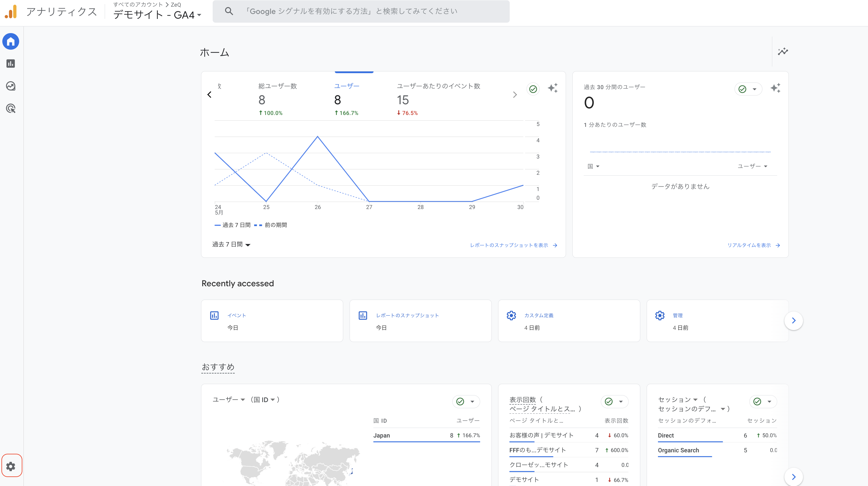Open the Home icon in the sidebar
Viewport: 868px width, 486px height.
pos(11,42)
